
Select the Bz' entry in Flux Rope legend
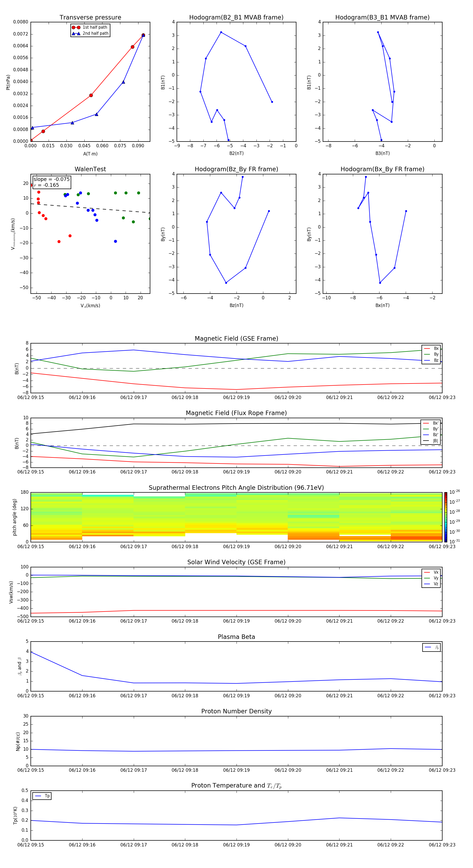click(431, 435)
